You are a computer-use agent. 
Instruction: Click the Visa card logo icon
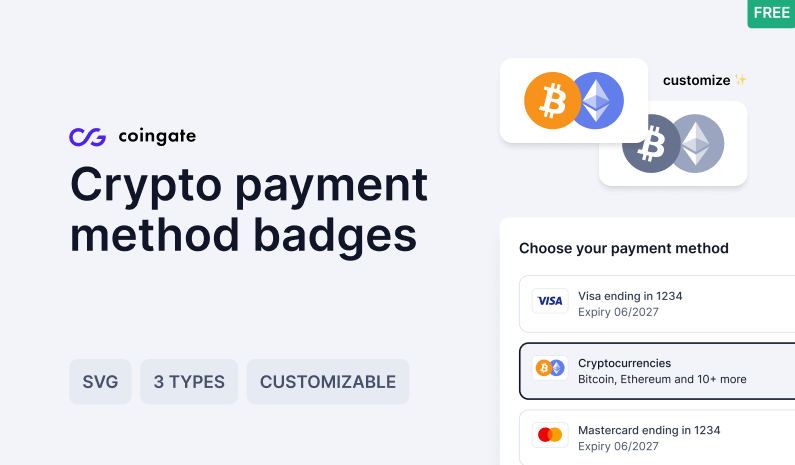tap(550, 301)
